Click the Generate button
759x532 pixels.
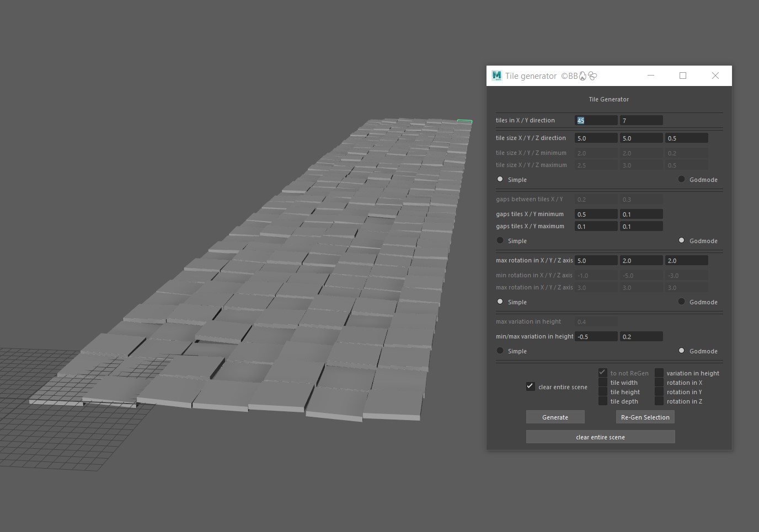tap(555, 417)
